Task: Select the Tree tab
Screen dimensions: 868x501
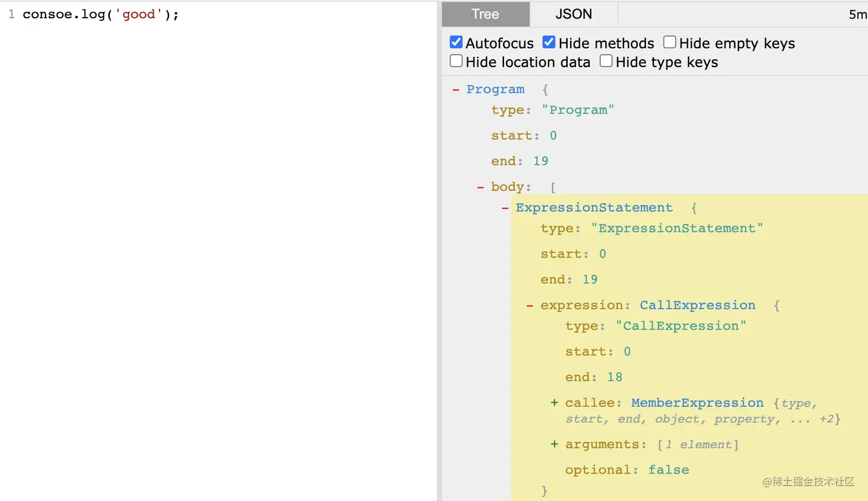Action: [485, 14]
